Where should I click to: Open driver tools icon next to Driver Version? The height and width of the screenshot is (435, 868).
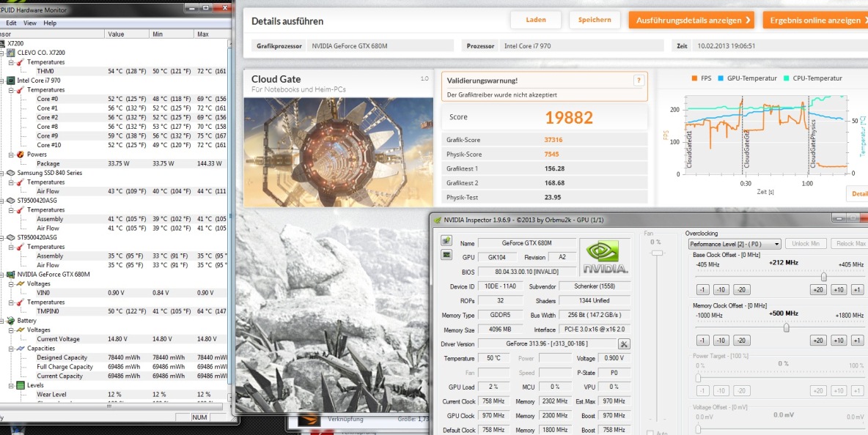tap(624, 343)
